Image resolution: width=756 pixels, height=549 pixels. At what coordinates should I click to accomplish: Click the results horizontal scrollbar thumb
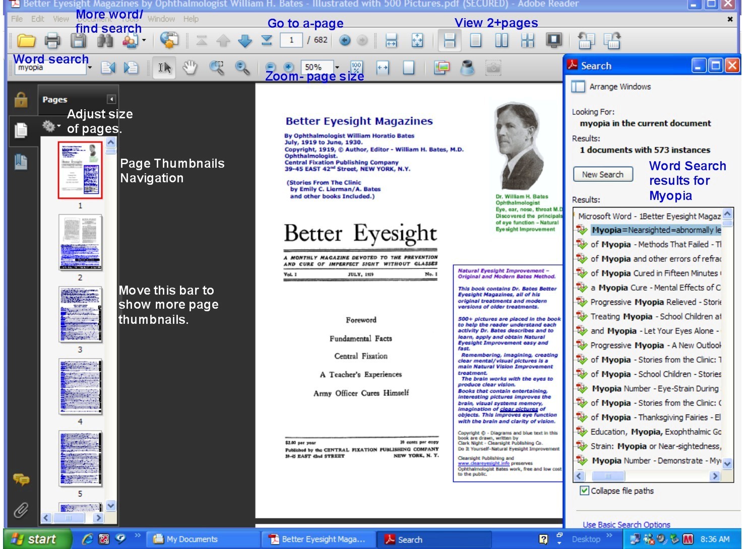608,476
